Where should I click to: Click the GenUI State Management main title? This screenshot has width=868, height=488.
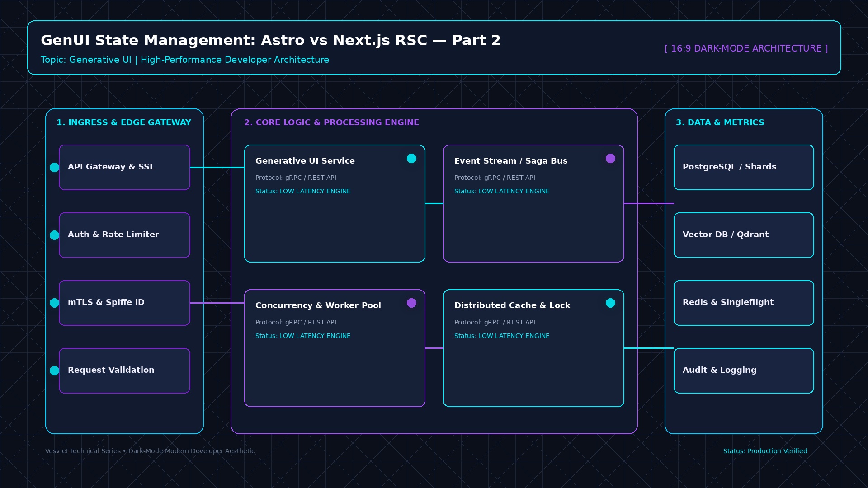coord(270,40)
